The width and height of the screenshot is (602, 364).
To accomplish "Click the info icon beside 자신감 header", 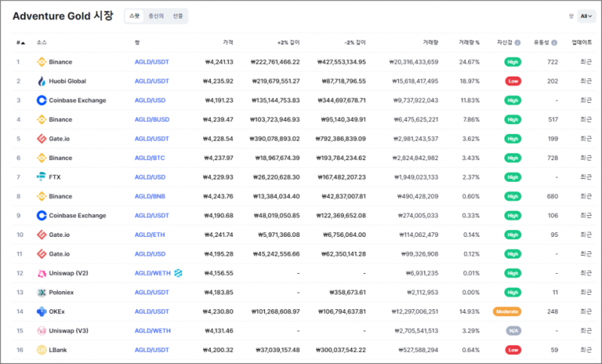I will 518,42.
